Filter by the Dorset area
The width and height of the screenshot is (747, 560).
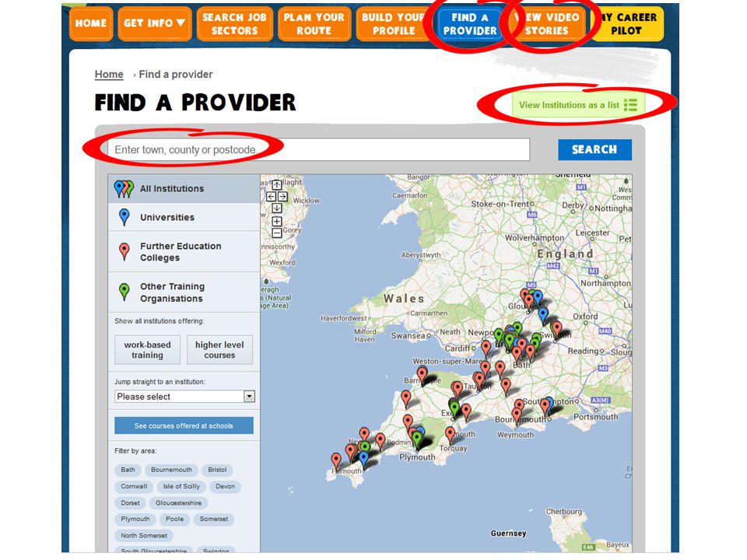click(131, 503)
